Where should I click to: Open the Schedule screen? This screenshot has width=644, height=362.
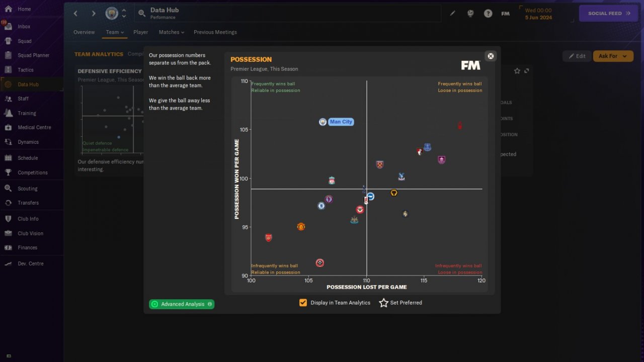[x=28, y=158]
